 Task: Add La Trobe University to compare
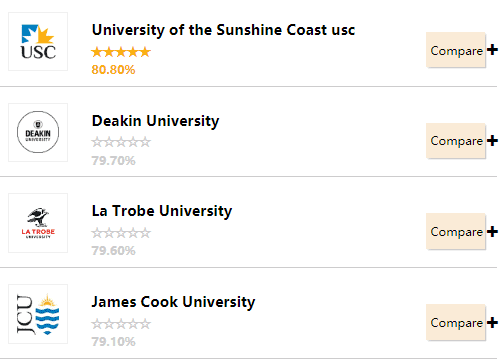point(456,231)
